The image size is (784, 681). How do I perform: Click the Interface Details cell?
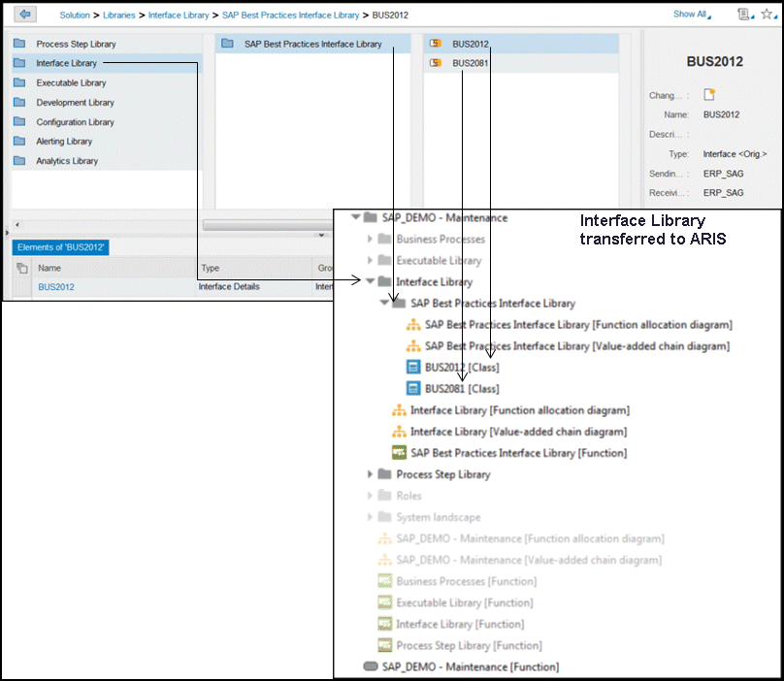[x=229, y=286]
